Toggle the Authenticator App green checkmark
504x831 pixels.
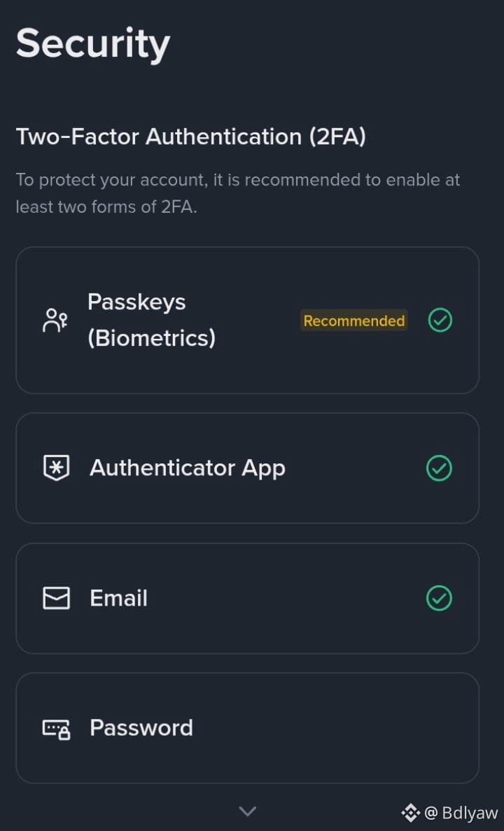tap(439, 468)
